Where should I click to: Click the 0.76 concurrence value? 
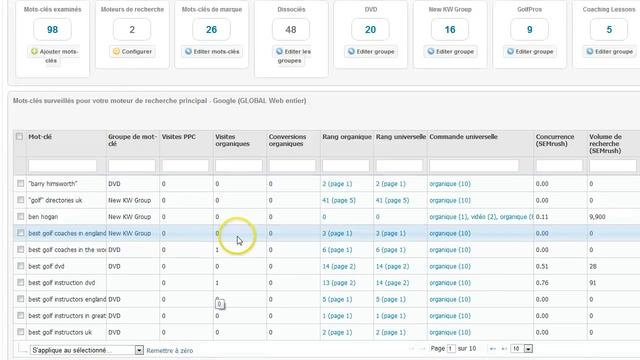coord(542,283)
